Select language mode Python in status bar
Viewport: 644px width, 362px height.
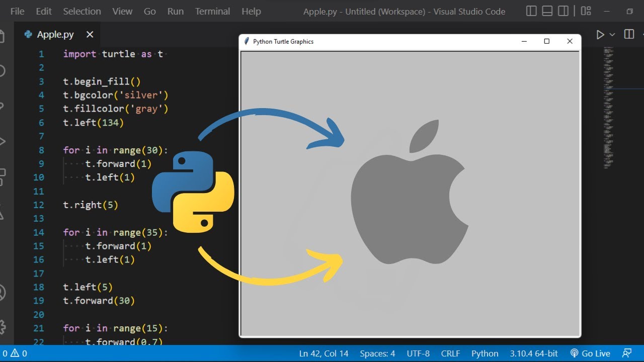485,353
